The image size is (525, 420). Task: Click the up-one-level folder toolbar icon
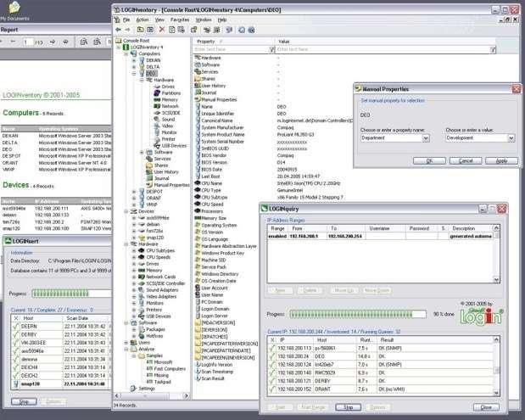[141, 30]
